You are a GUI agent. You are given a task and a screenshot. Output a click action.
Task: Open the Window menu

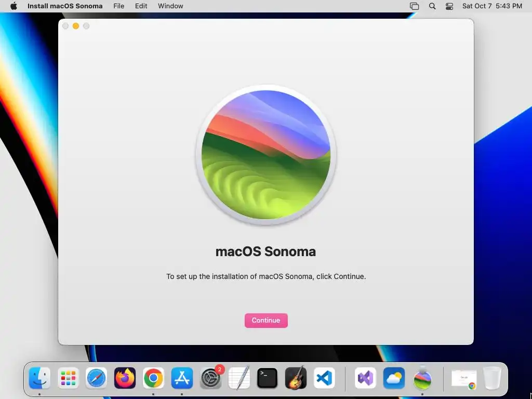pos(170,6)
